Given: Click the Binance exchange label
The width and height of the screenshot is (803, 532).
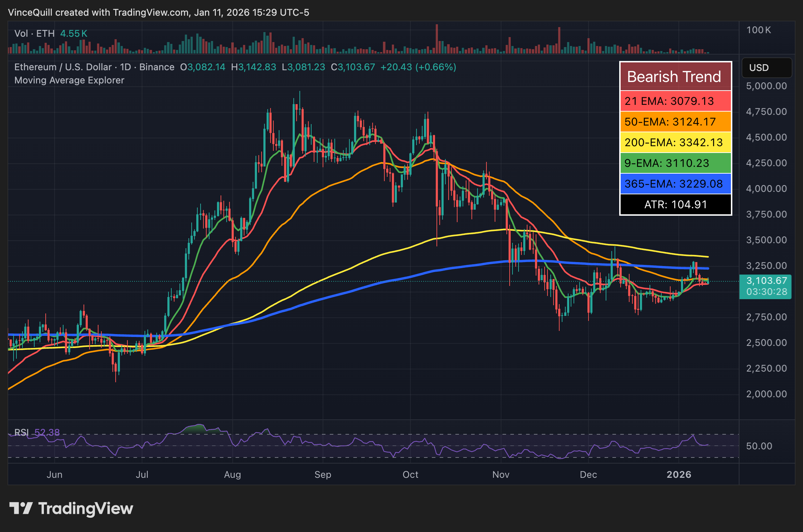Looking at the screenshot, I should click(x=156, y=67).
